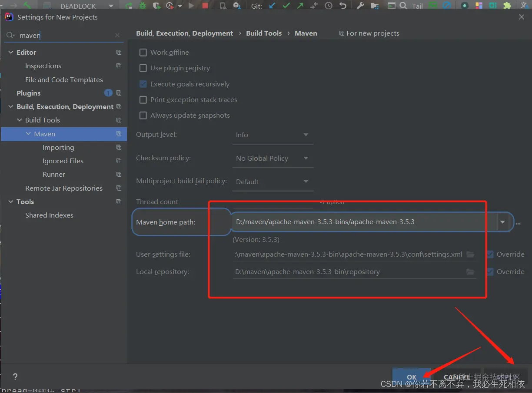Collapse the Build Tools tree node
This screenshot has width=532, height=393.
coord(20,120)
